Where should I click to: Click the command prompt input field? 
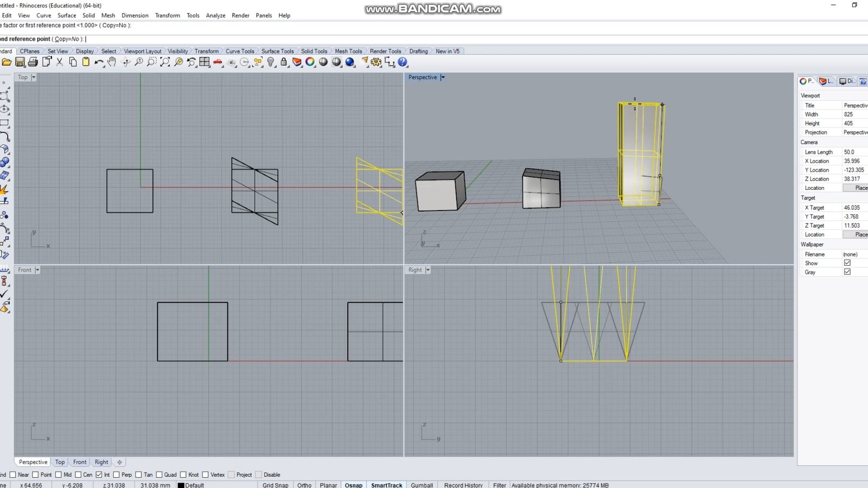[434, 39]
